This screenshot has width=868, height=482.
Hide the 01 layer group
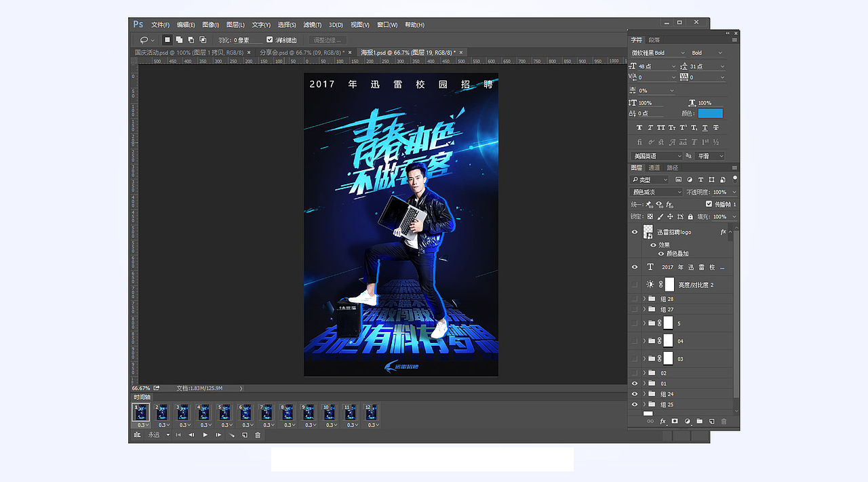tap(635, 384)
